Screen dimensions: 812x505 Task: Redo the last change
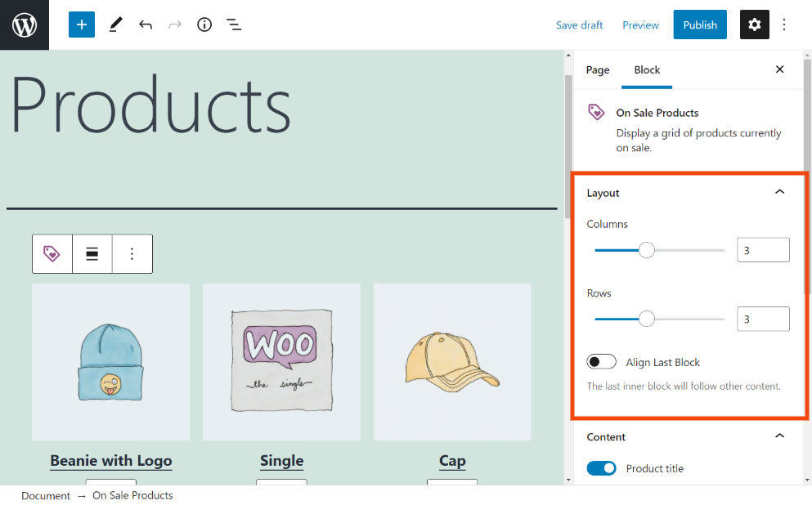point(175,25)
